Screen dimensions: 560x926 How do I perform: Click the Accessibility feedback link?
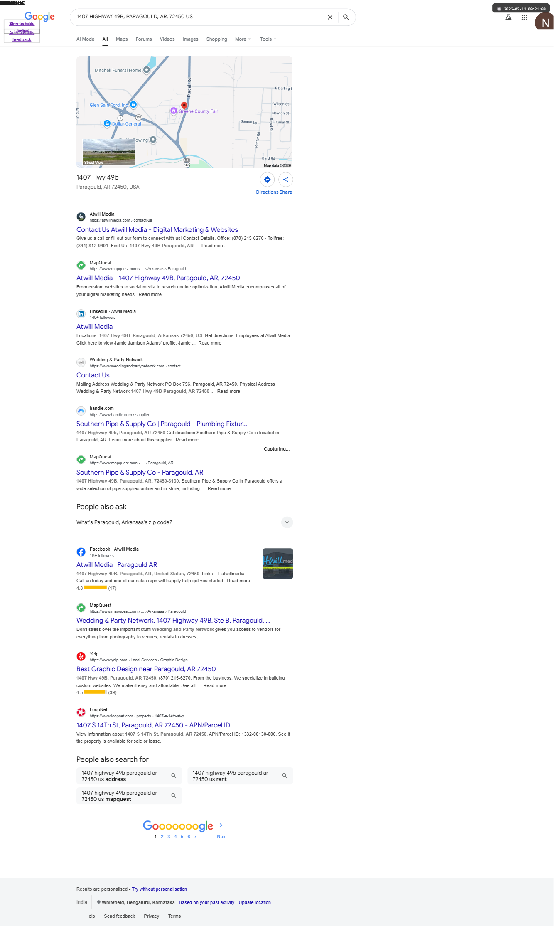tap(22, 37)
